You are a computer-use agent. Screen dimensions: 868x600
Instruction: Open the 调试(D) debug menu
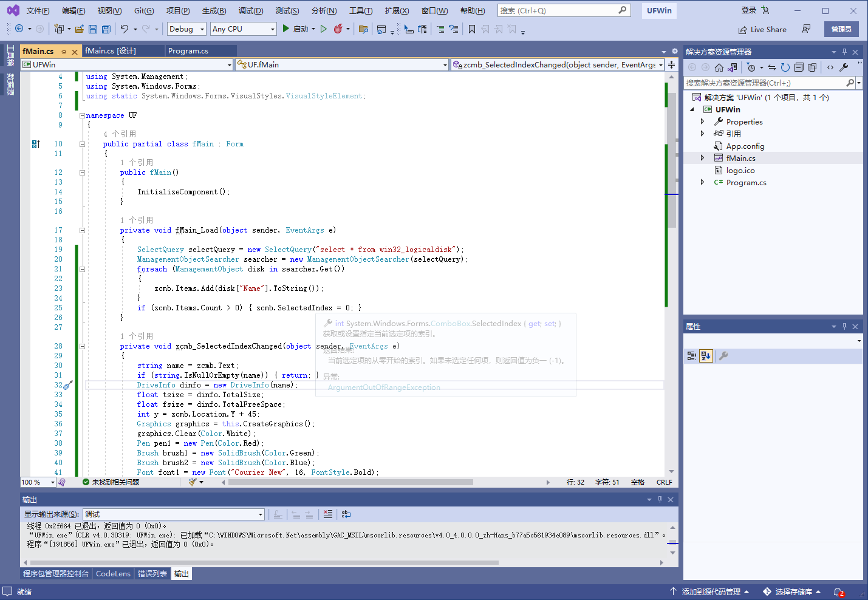(251, 11)
